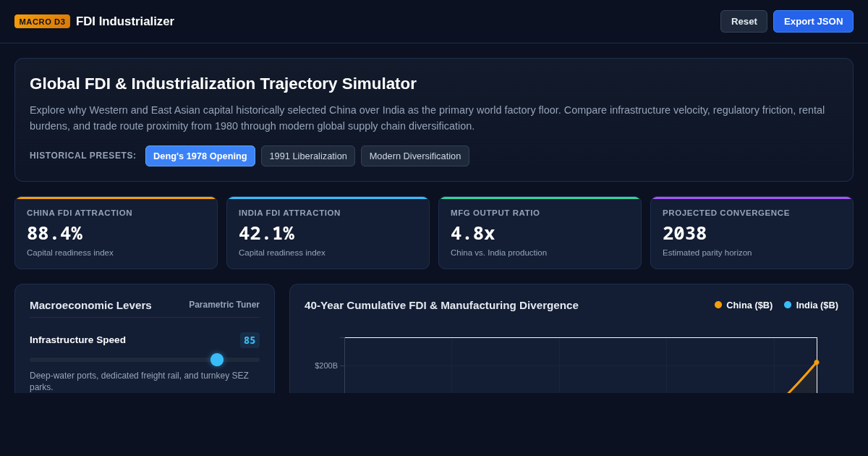This screenshot has width=868, height=456.
Task: Open the China FDI Attraction card
Action: click(116, 233)
